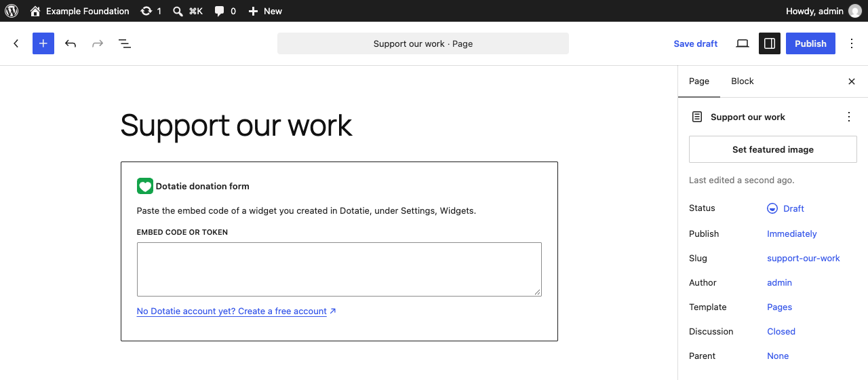Click the 'Dotatie donation form' heading
This screenshot has height=380, width=868.
[203, 186]
